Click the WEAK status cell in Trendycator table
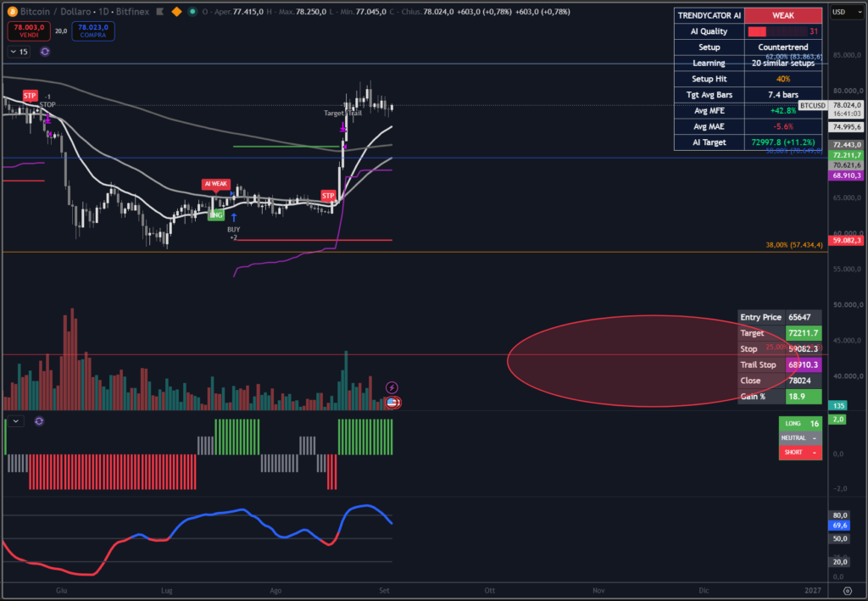 (x=782, y=15)
